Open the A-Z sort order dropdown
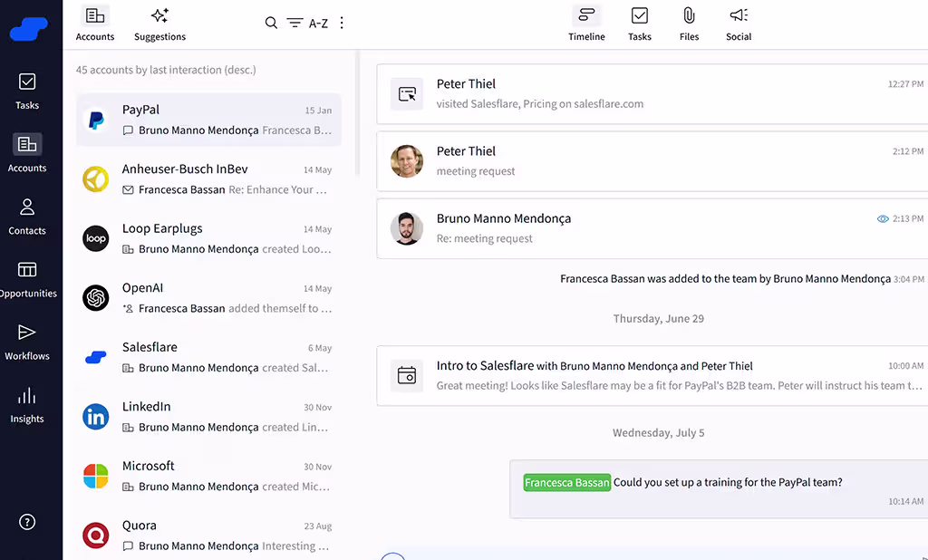Image resolution: width=928 pixels, height=560 pixels. [x=319, y=23]
